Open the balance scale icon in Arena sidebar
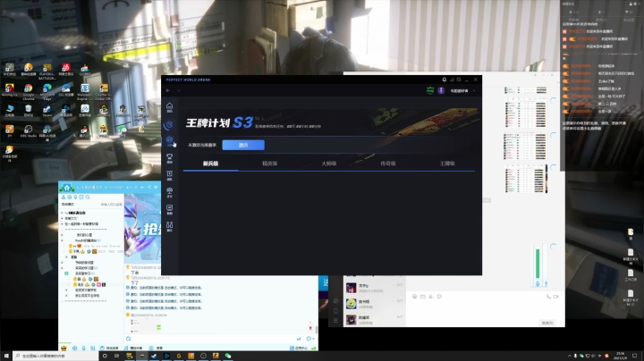644x361 pixels. click(169, 192)
